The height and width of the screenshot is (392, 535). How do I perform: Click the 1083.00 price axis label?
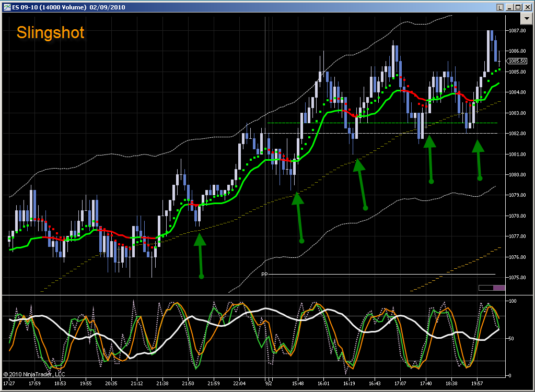pos(517,113)
